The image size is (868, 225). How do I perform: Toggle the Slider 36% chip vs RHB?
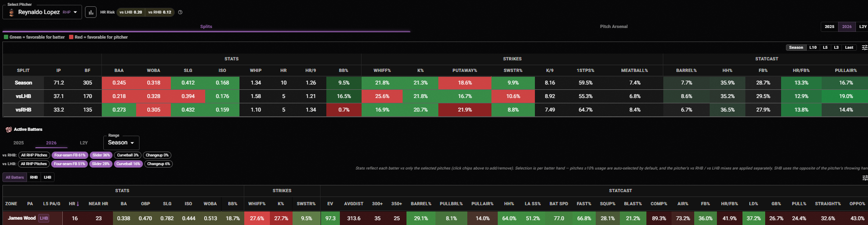101,155
